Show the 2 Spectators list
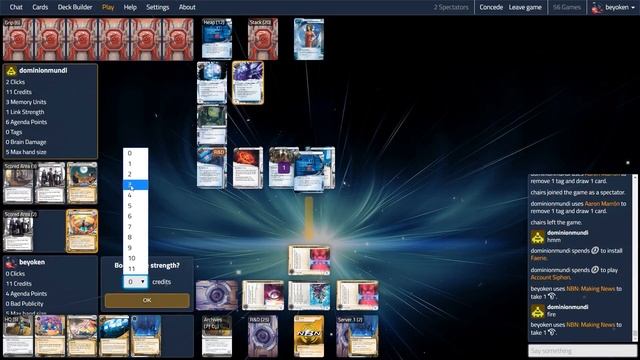The image size is (640, 360). pyautogui.click(x=451, y=7)
